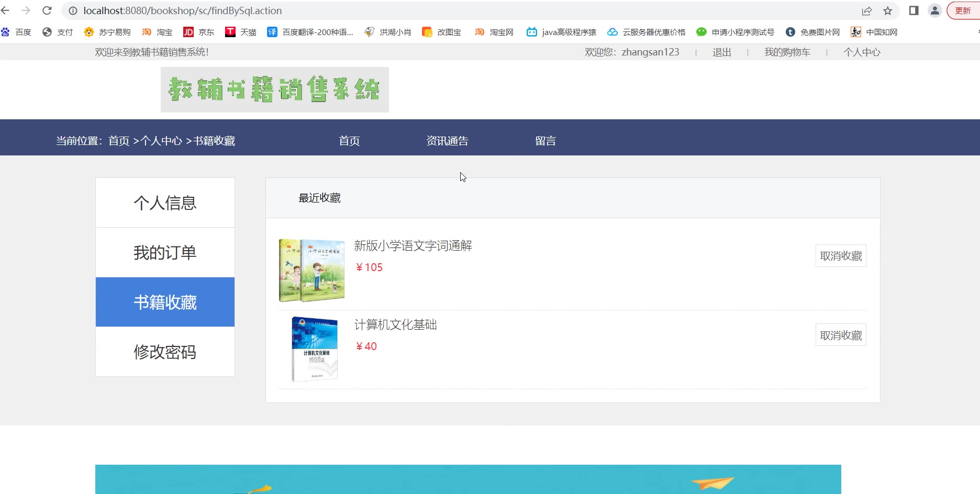Screen dimensions: 980x494
Task: Open the 百度 bookmark
Action: pyautogui.click(x=16, y=32)
